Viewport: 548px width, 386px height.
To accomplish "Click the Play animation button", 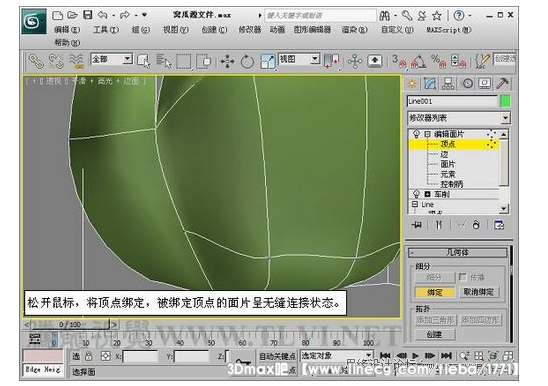I will point(415,356).
